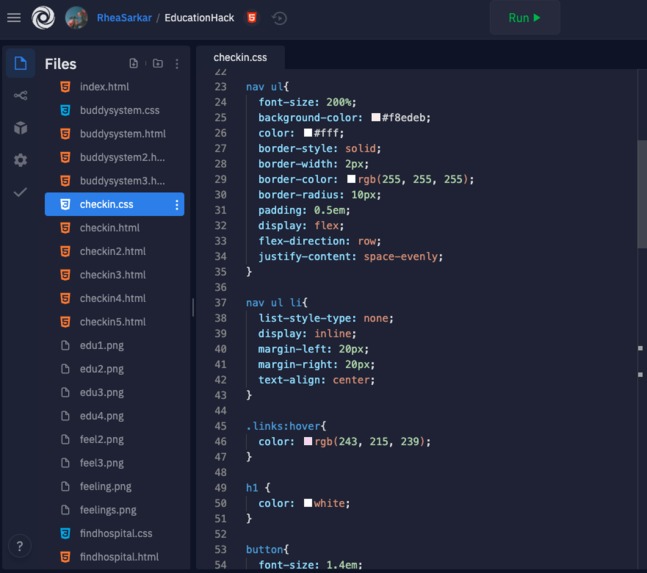Select the checkin.css editor tab
Image resolution: width=647 pixels, height=573 pixels.
click(240, 57)
